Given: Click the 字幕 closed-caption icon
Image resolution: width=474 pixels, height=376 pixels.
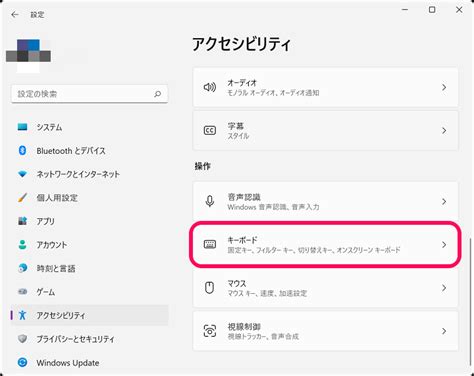Looking at the screenshot, I should point(210,130).
